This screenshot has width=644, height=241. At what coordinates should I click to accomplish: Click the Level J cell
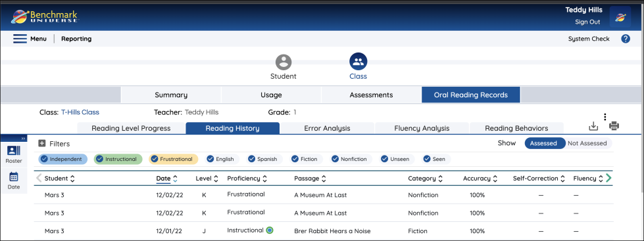tap(204, 231)
